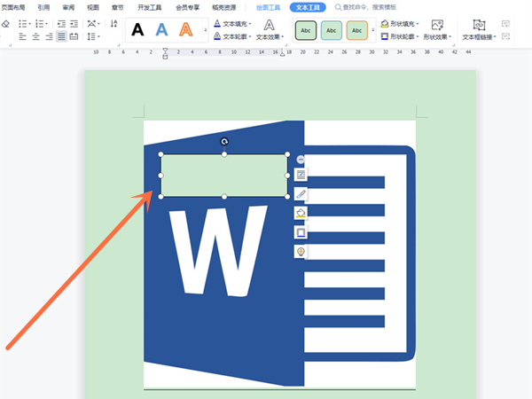Click previous text box link icon

tap(505, 24)
